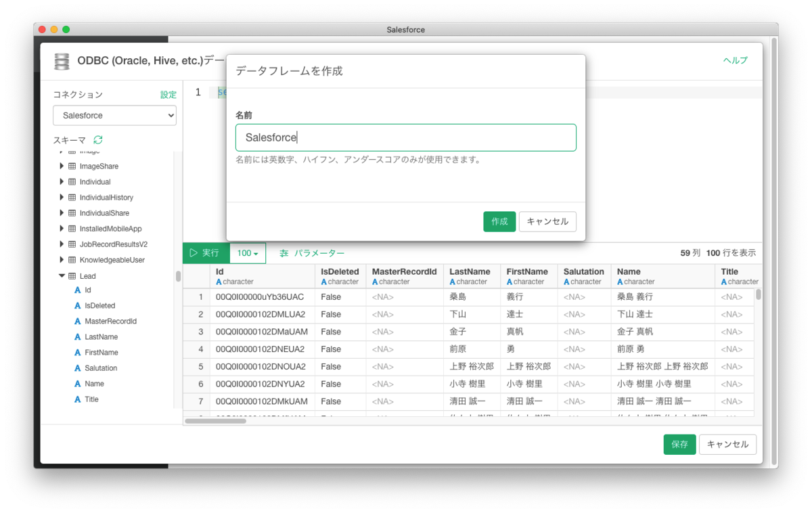The height and width of the screenshot is (513, 812).
Task: Select the FirstName cell 達士
Action: click(529, 315)
